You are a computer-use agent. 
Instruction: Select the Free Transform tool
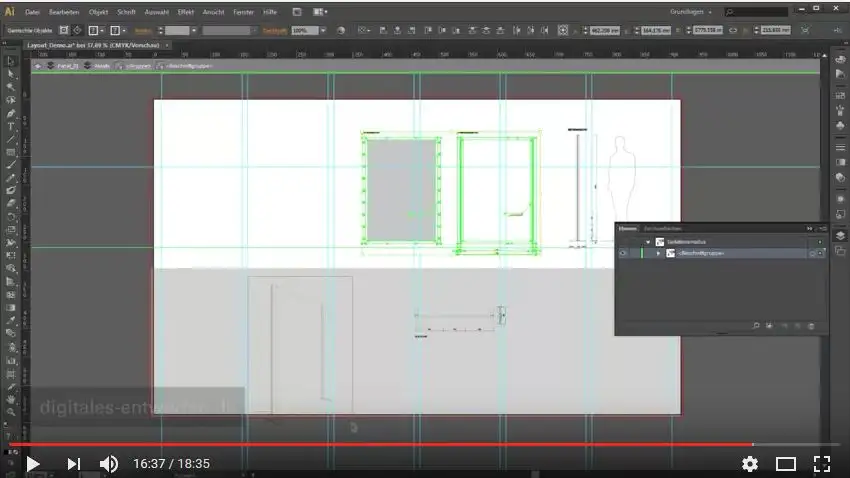tap(10, 256)
